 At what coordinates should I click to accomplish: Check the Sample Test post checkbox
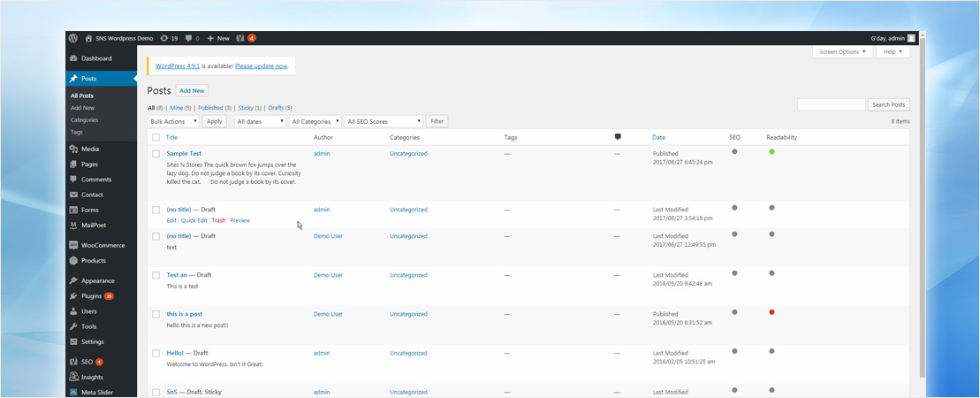pyautogui.click(x=156, y=154)
